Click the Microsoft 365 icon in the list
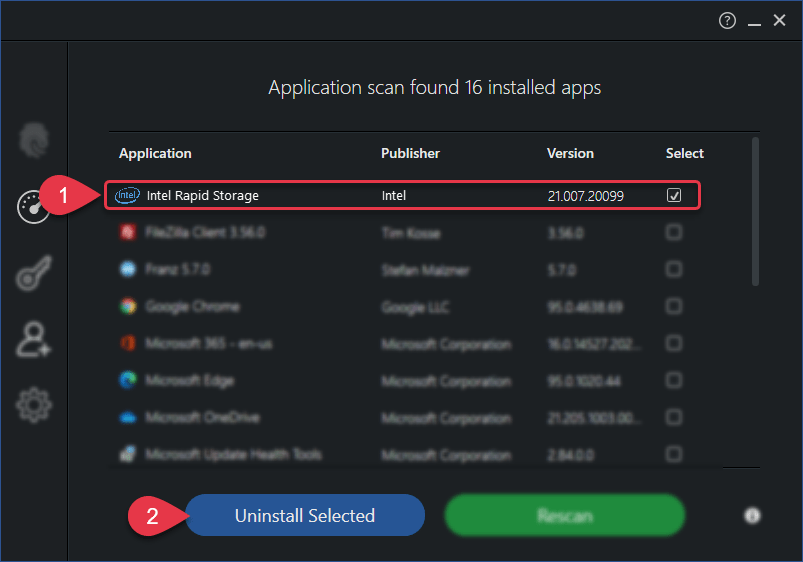The image size is (803, 562). click(x=128, y=343)
